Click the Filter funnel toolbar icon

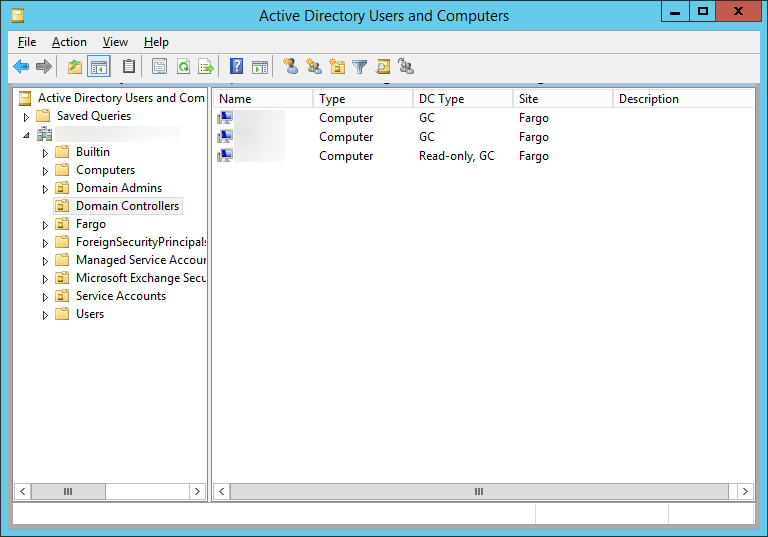coord(360,66)
